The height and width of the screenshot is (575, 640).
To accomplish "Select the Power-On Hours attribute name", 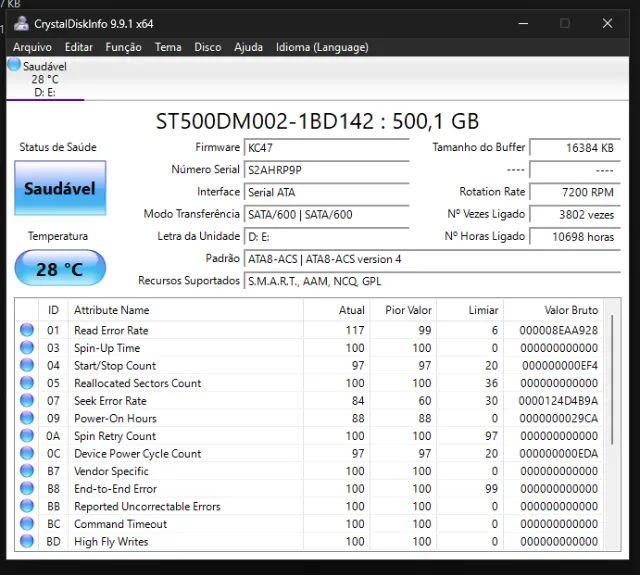I will tap(115, 418).
